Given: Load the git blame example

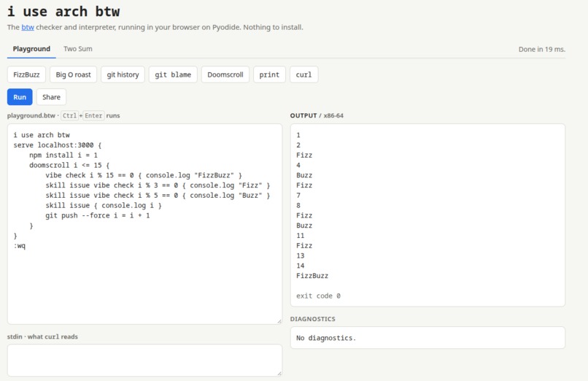Looking at the screenshot, I should (173, 74).
